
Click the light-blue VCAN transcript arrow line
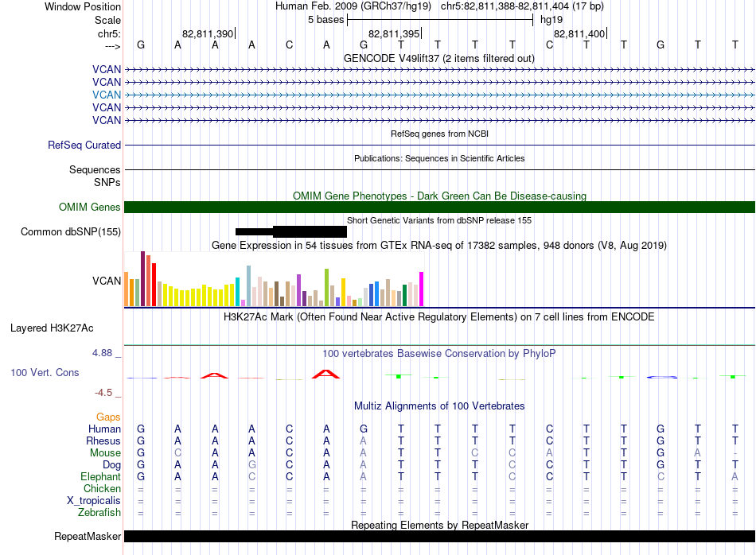click(x=440, y=95)
